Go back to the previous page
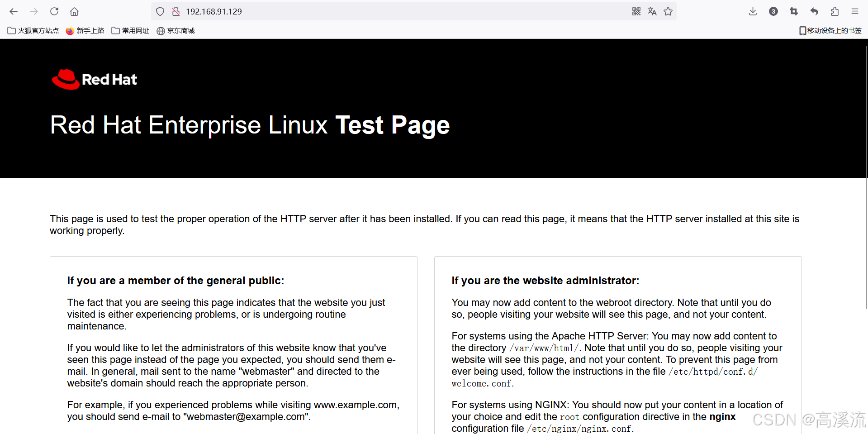The width and height of the screenshot is (868, 434). pos(14,11)
